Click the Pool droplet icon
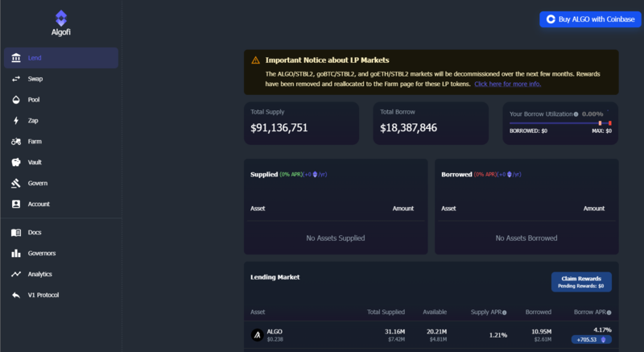Viewport: 644px width, 352px height. pyautogui.click(x=16, y=100)
